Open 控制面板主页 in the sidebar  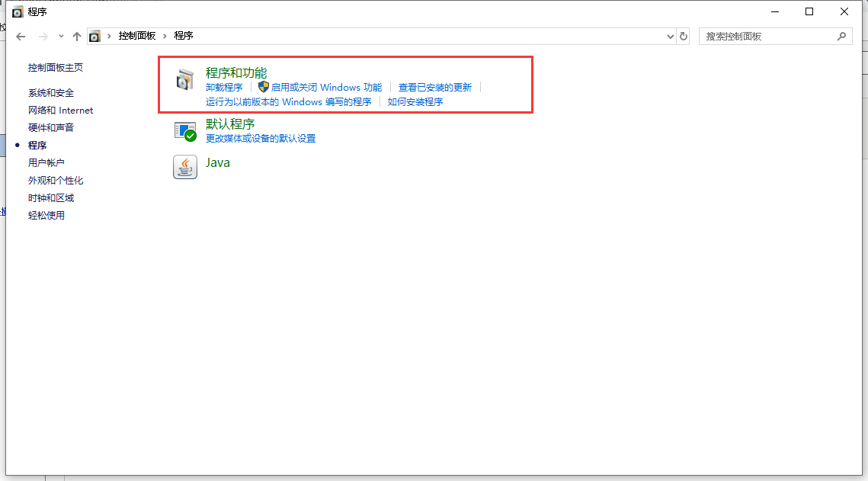[x=56, y=68]
